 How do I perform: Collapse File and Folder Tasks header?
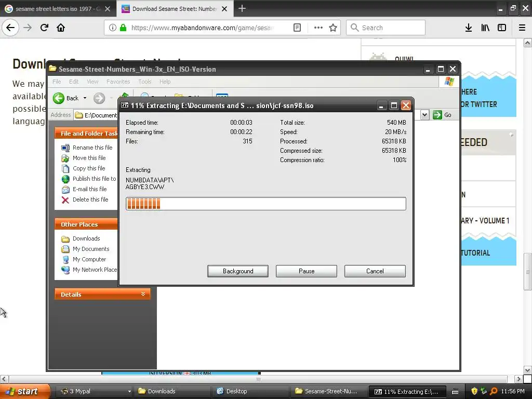[86, 134]
